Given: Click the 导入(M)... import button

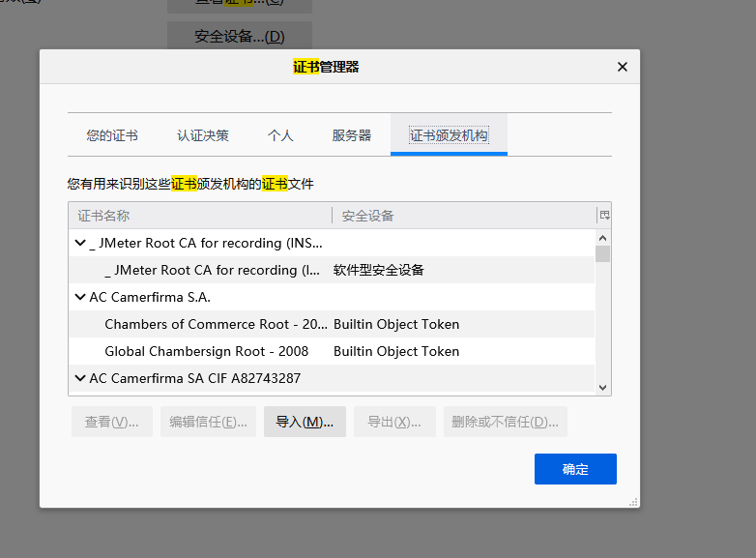Looking at the screenshot, I should coord(305,422).
